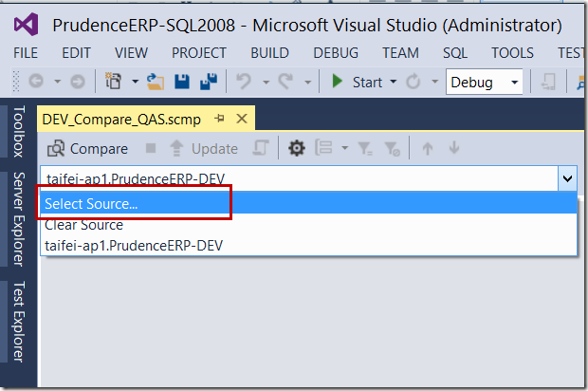Click the Visual Studio logo icon
The width and height of the screenshot is (588, 391).
26,25
